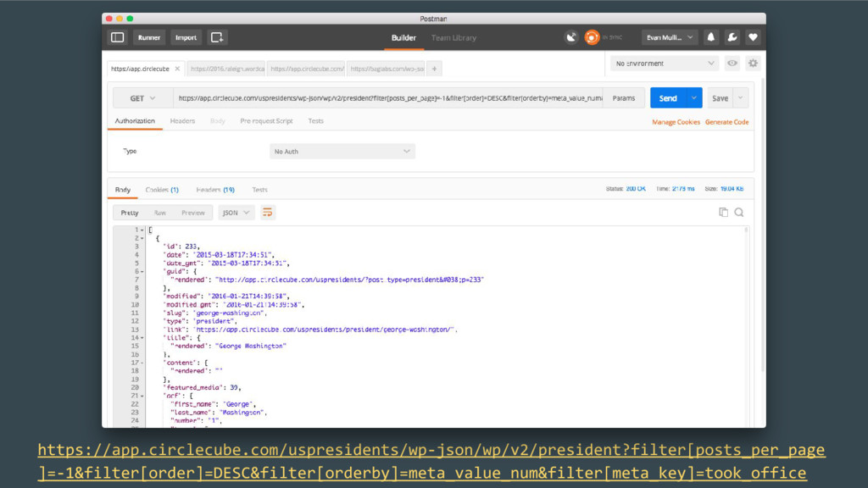This screenshot has width=868, height=488.
Task: Close the app.circlecube request tab
Action: click(x=177, y=69)
